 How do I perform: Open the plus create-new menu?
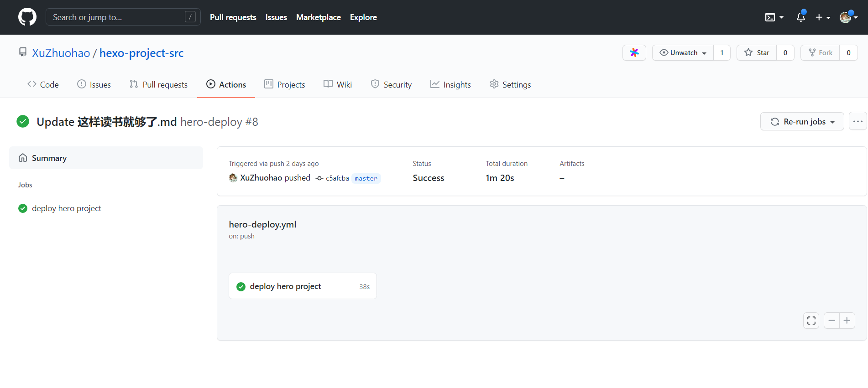pyautogui.click(x=823, y=17)
